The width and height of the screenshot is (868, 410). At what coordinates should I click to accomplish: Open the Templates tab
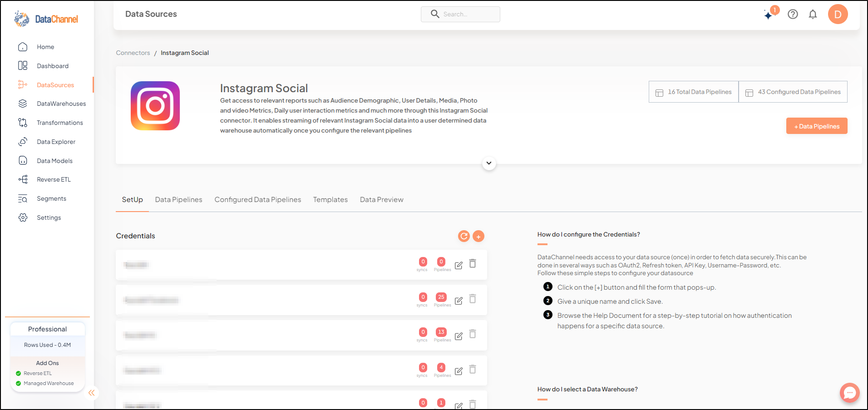pos(330,200)
